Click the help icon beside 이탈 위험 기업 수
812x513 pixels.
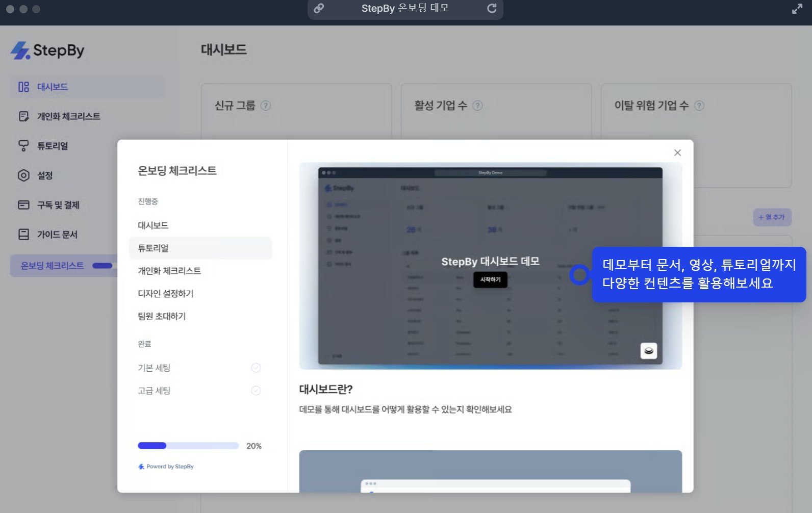699,106
